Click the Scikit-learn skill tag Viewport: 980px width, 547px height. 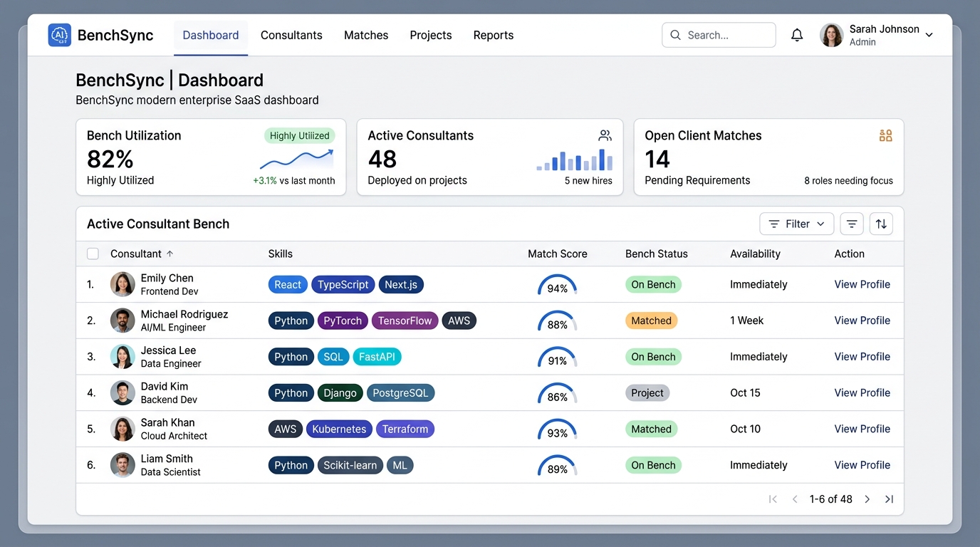(x=350, y=465)
